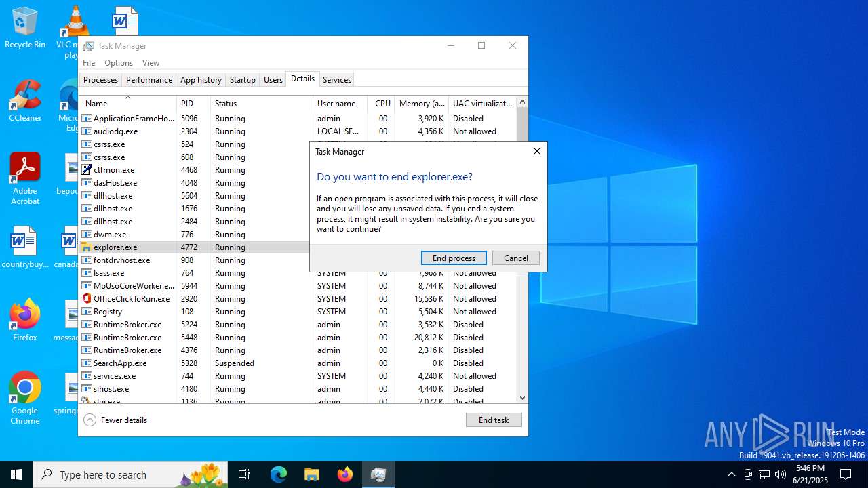Sort by Status column header
868x488 pixels.
(262, 104)
